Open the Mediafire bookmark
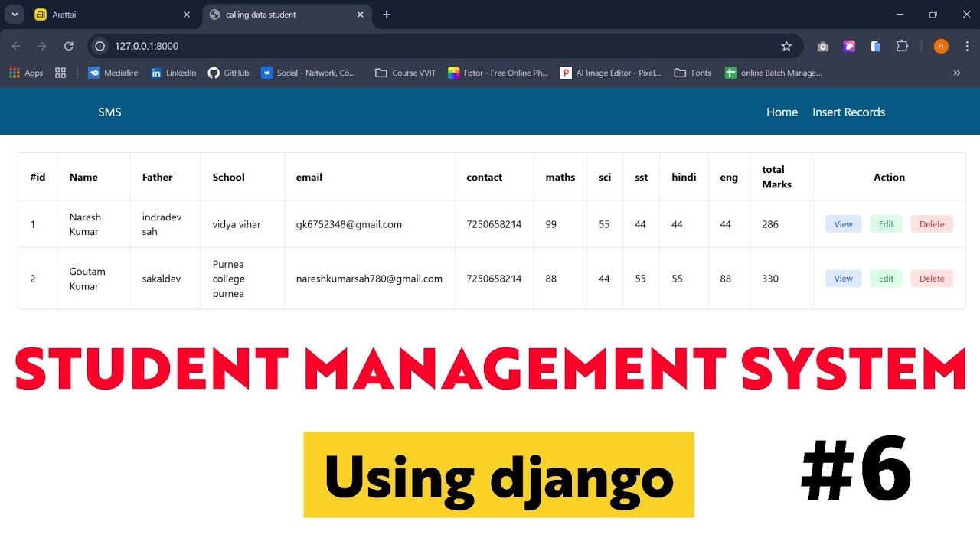 pos(115,73)
